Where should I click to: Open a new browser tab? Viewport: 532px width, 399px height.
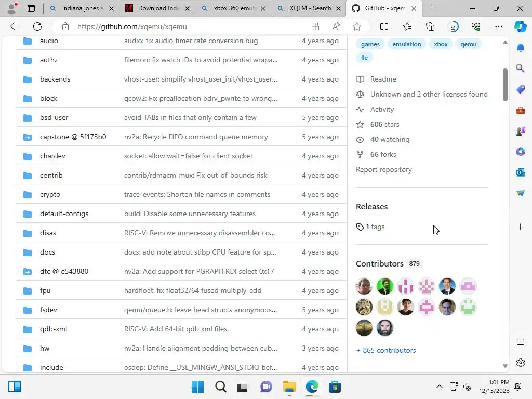(x=431, y=8)
